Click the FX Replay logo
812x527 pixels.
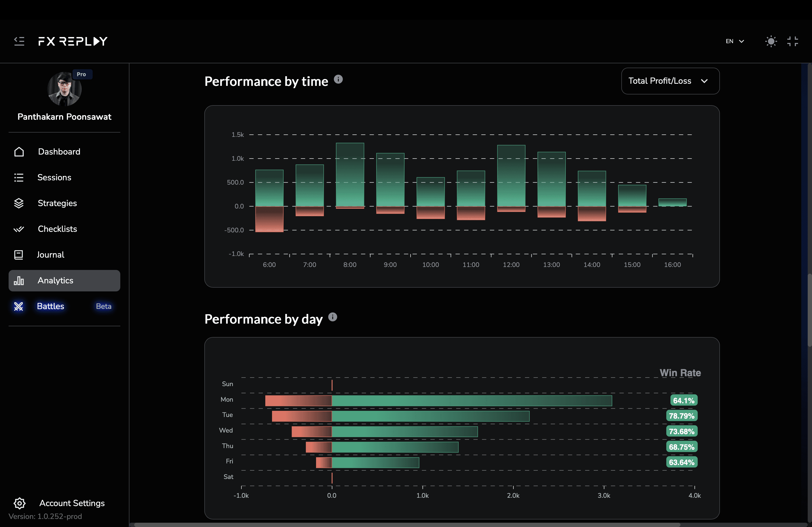pos(73,41)
